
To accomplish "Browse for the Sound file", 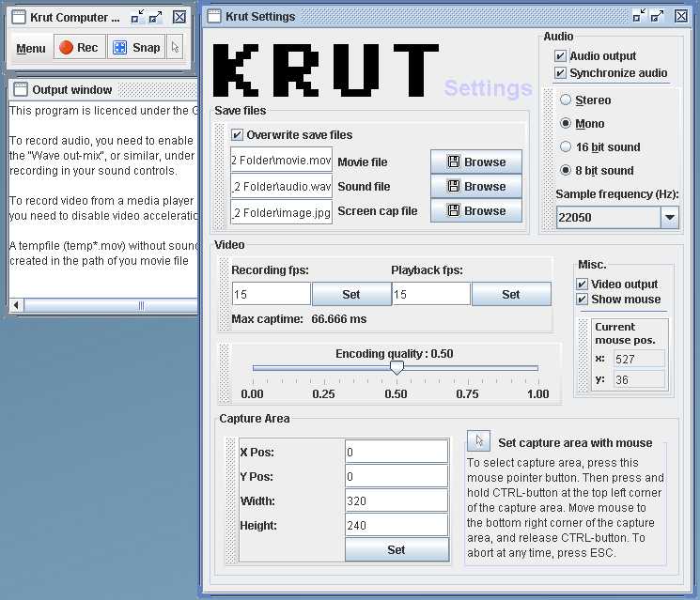I will pos(476,187).
